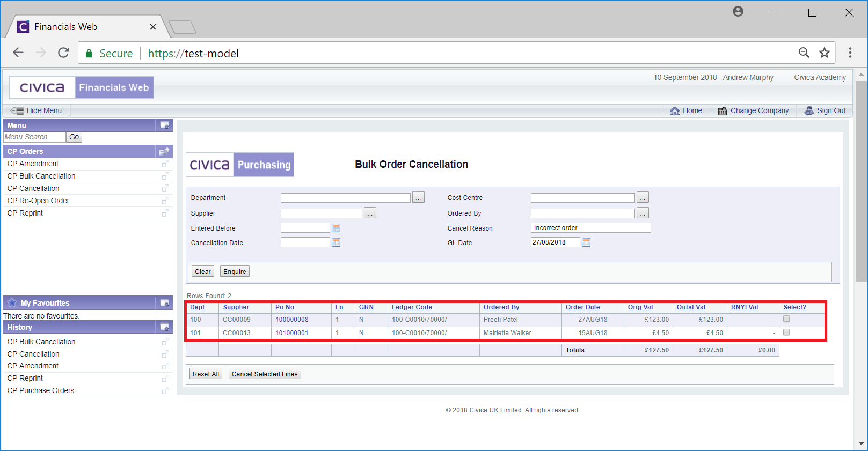Image resolution: width=868 pixels, height=451 pixels.
Task: Click the Cancel Reason field
Action: 590,228
